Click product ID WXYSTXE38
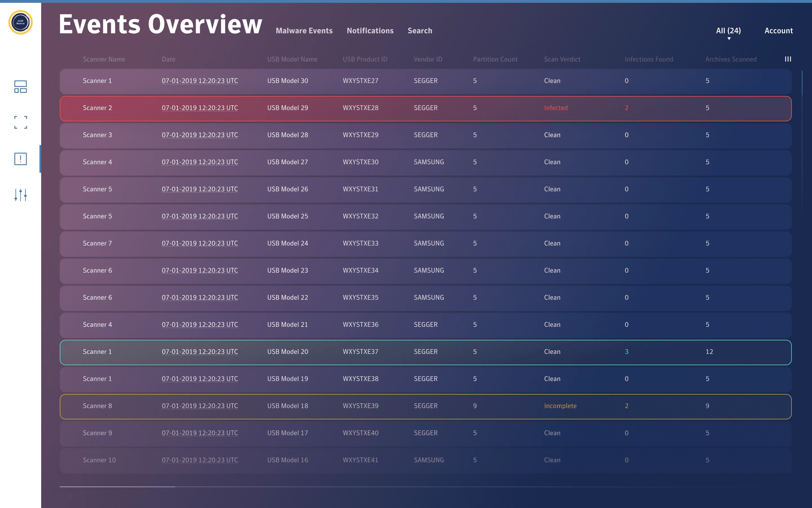812x508 pixels. pyautogui.click(x=360, y=379)
